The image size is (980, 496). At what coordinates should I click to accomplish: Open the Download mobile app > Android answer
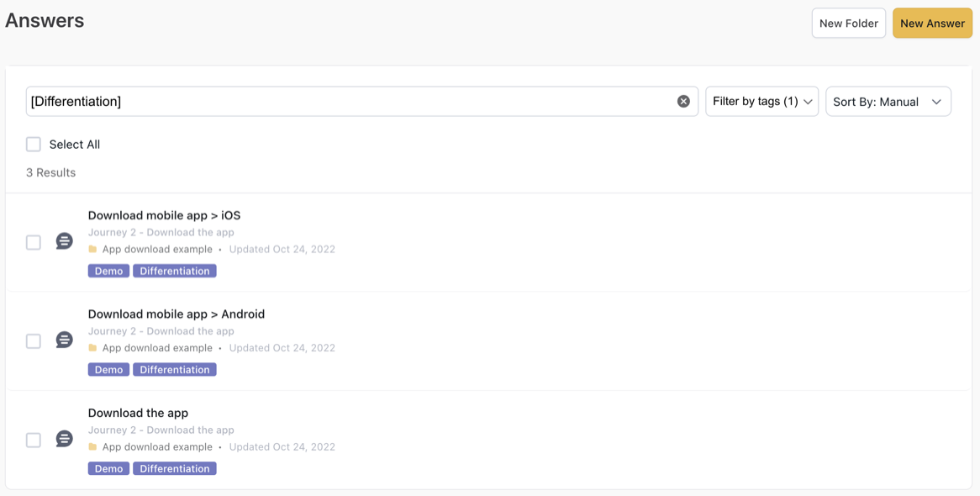176,314
